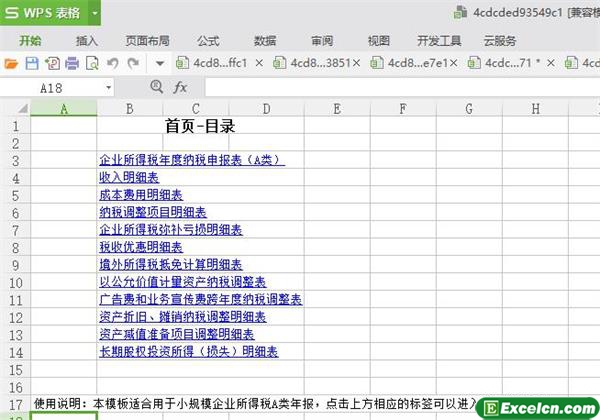Click the Save floppy disk icon
Image resolution: width=600 pixels, height=420 pixels.
32,63
